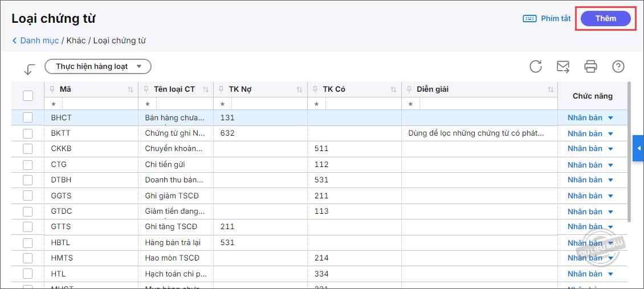
Task: Click the printer icon
Action: click(590, 67)
